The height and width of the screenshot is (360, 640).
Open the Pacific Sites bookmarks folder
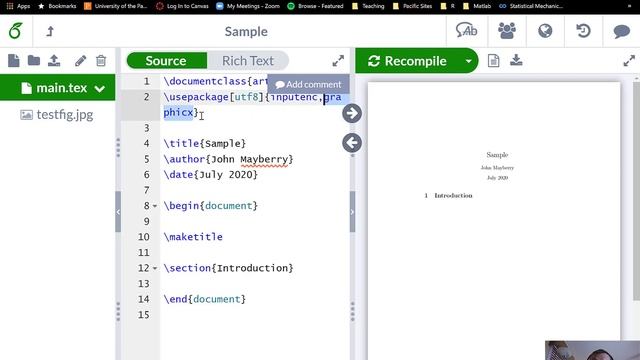click(x=412, y=6)
